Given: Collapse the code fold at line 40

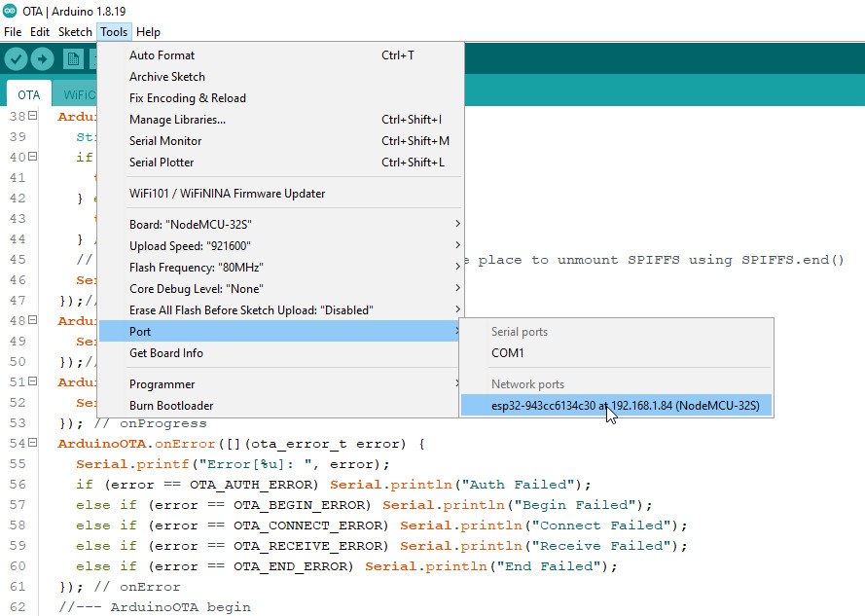Looking at the screenshot, I should (32, 157).
